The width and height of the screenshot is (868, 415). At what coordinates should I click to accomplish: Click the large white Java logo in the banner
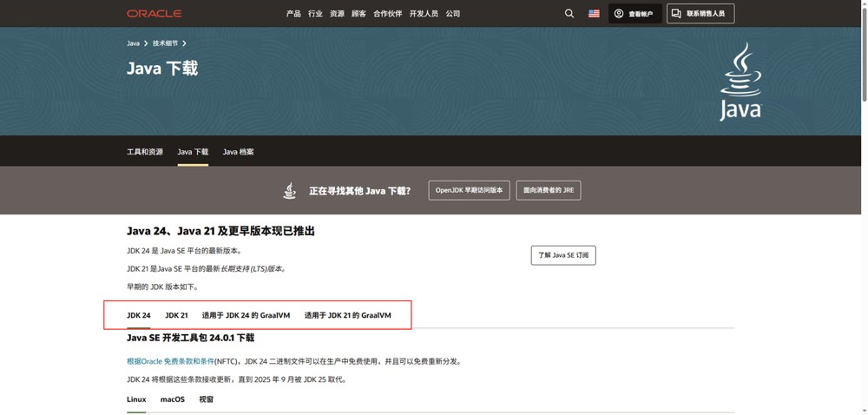(740, 82)
